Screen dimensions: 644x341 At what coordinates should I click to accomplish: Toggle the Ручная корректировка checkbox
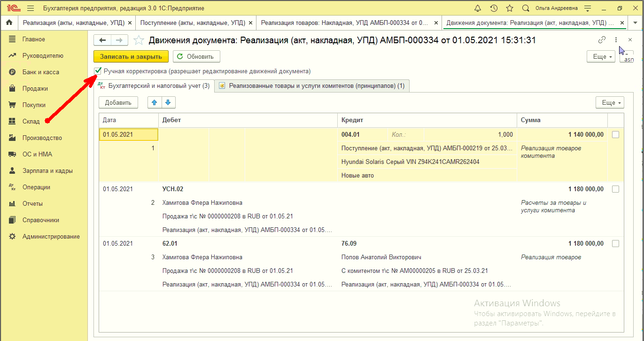pos(98,71)
